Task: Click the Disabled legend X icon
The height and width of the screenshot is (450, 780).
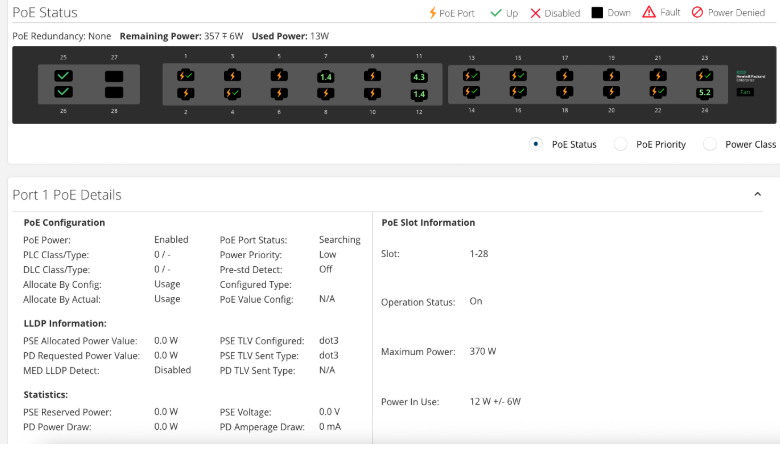Action: click(x=535, y=13)
